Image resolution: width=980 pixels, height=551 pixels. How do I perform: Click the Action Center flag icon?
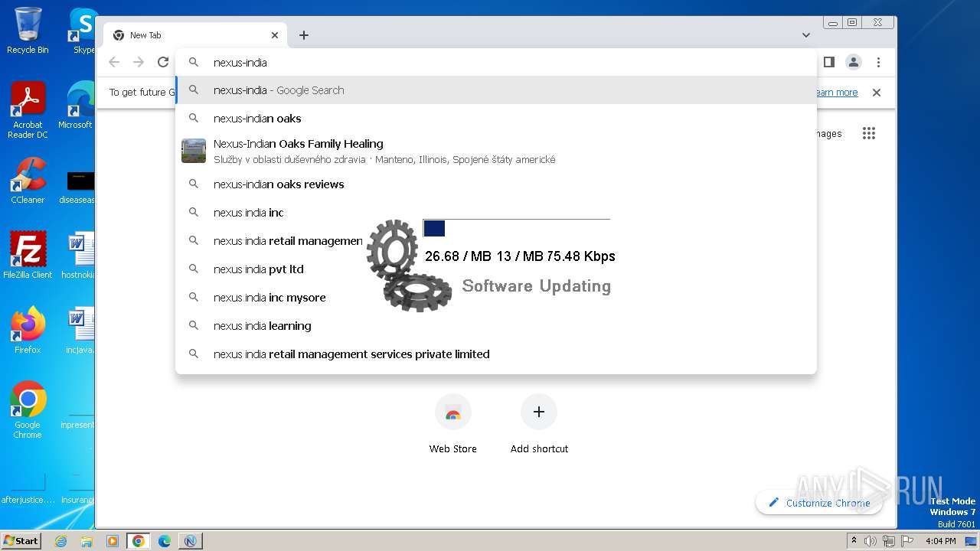click(906, 541)
